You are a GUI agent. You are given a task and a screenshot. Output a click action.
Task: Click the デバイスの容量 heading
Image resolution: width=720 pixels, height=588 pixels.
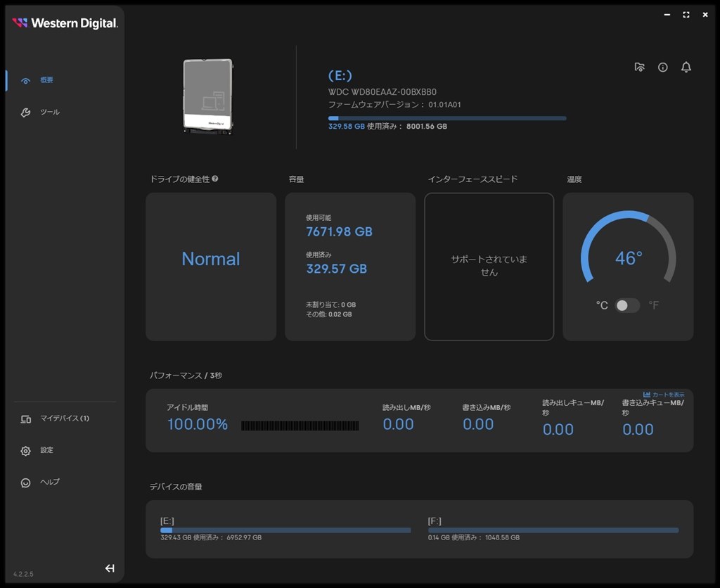tap(175, 487)
